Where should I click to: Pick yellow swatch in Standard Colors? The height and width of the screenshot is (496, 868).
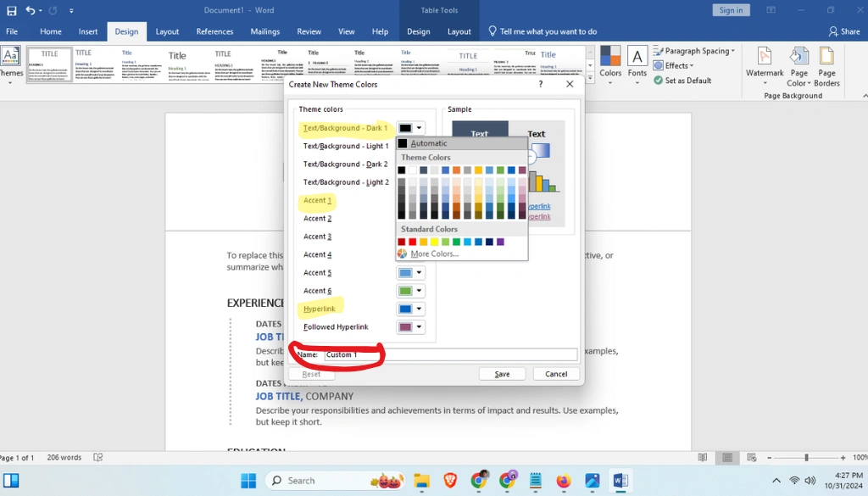434,242
